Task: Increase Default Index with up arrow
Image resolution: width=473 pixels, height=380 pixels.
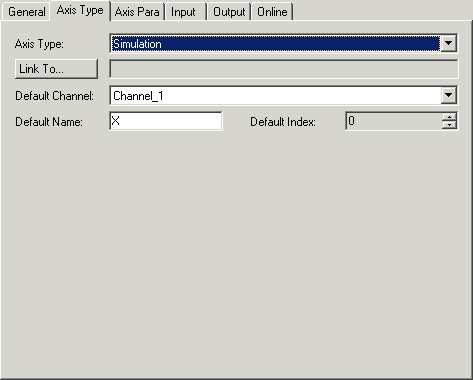Action: click(449, 117)
